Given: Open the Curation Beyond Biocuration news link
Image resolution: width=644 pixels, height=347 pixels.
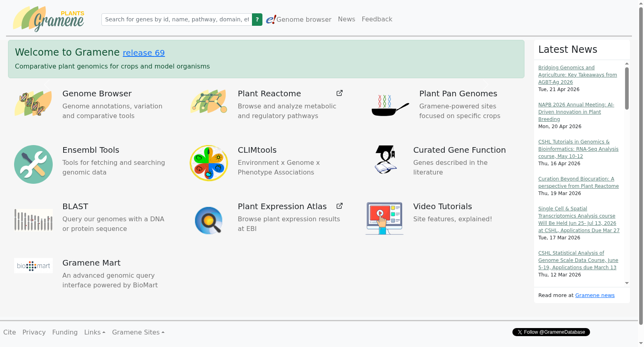Looking at the screenshot, I should [578, 183].
